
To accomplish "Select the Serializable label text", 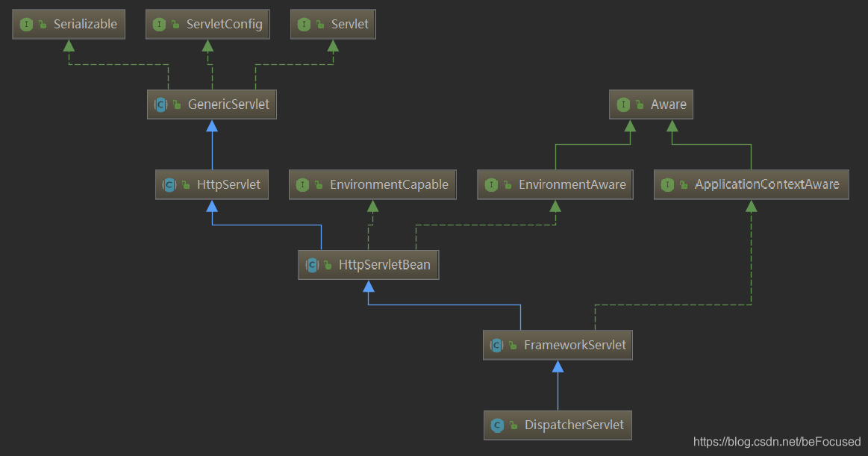I will [x=85, y=25].
